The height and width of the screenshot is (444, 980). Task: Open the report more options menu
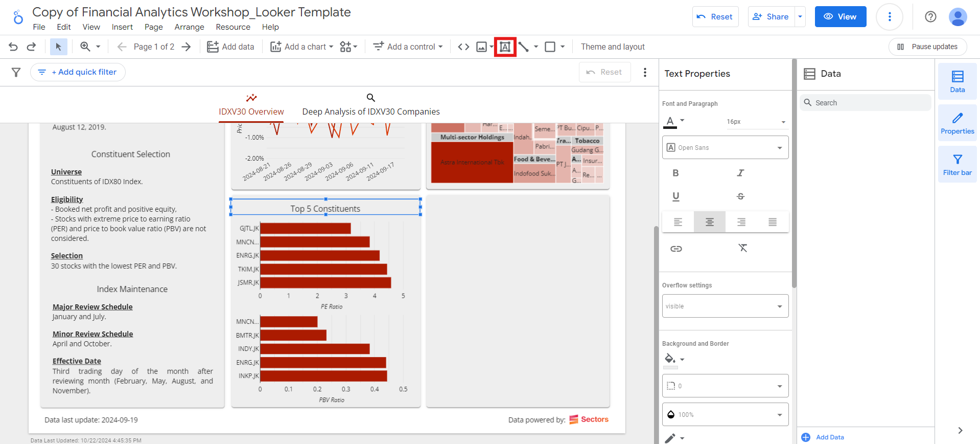pos(890,17)
